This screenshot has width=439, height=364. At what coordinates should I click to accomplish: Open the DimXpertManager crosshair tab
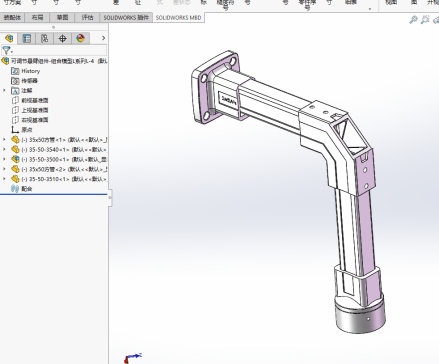[62, 38]
